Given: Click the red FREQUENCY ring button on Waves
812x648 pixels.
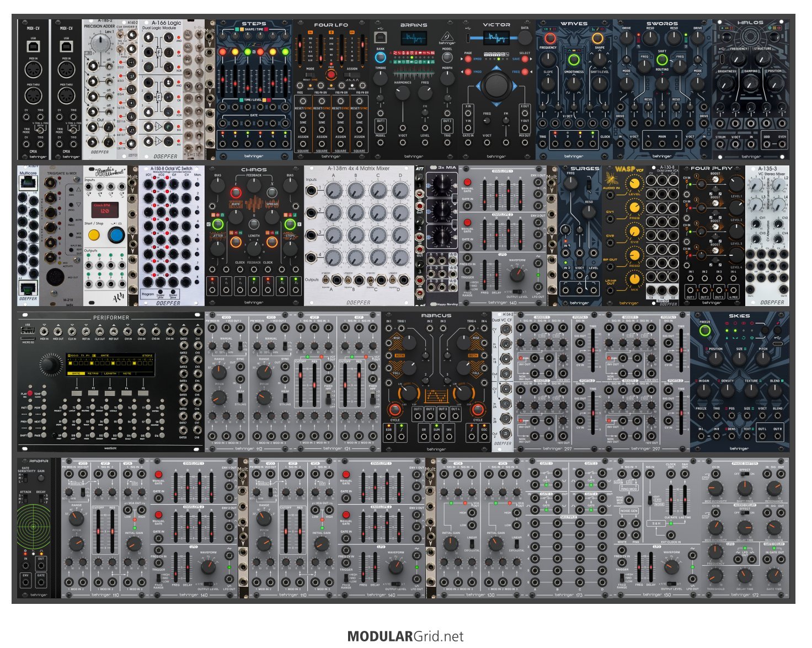Looking at the screenshot, I should 550,39.
